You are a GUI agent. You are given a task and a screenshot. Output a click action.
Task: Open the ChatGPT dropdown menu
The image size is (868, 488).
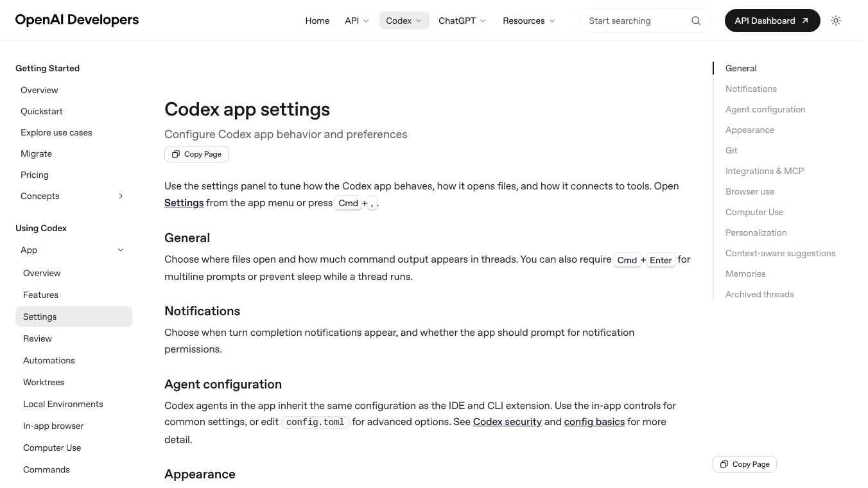click(x=462, y=21)
